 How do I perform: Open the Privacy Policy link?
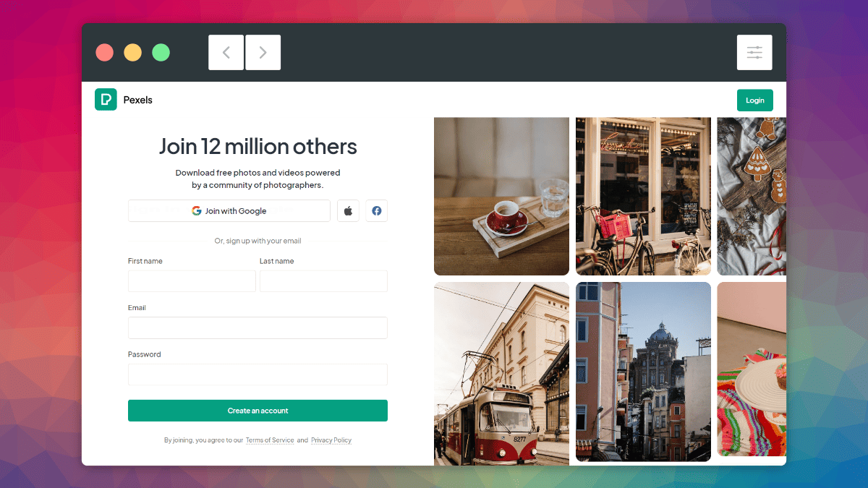331,440
